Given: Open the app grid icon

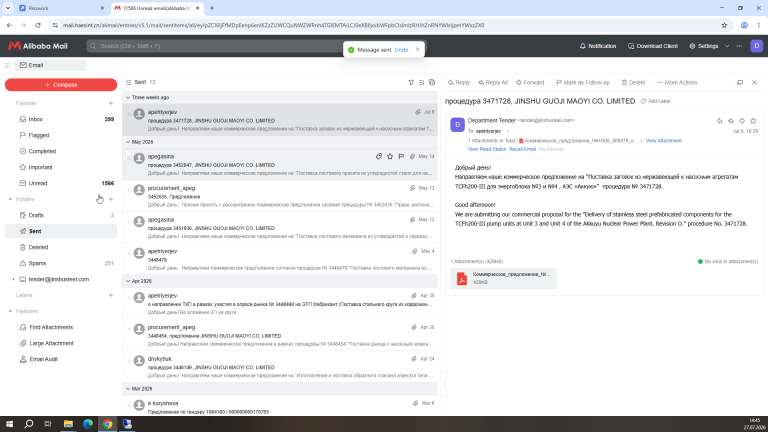Looking at the screenshot, I should tap(7, 65).
